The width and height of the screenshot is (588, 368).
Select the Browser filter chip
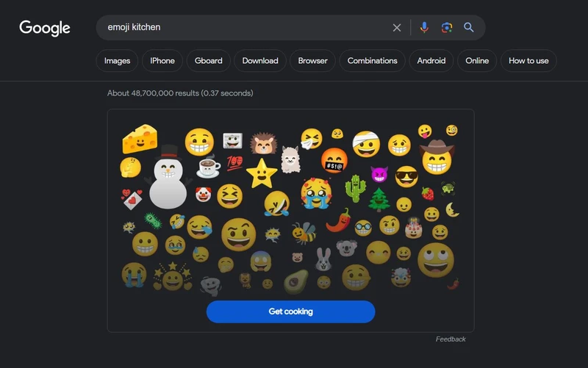313,61
